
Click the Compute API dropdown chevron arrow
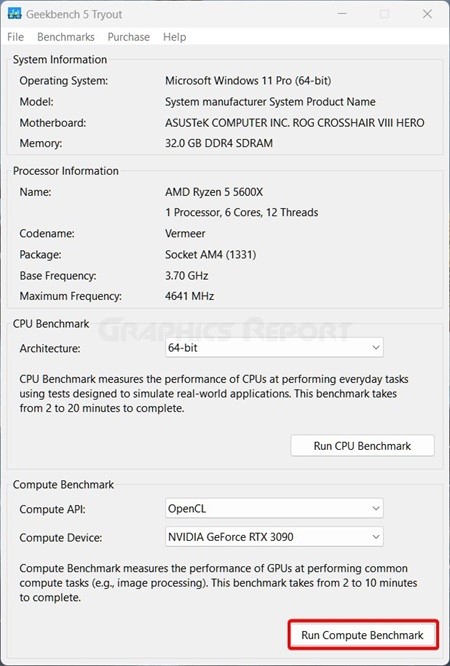pyautogui.click(x=376, y=508)
